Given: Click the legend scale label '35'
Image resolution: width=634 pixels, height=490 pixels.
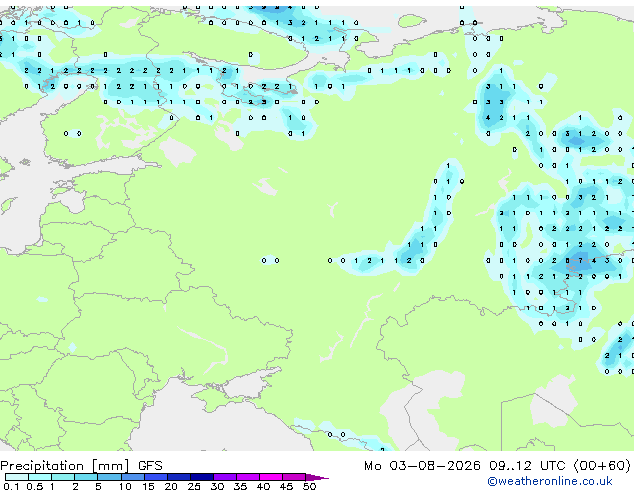Looking at the screenshot, I should coord(240,486).
